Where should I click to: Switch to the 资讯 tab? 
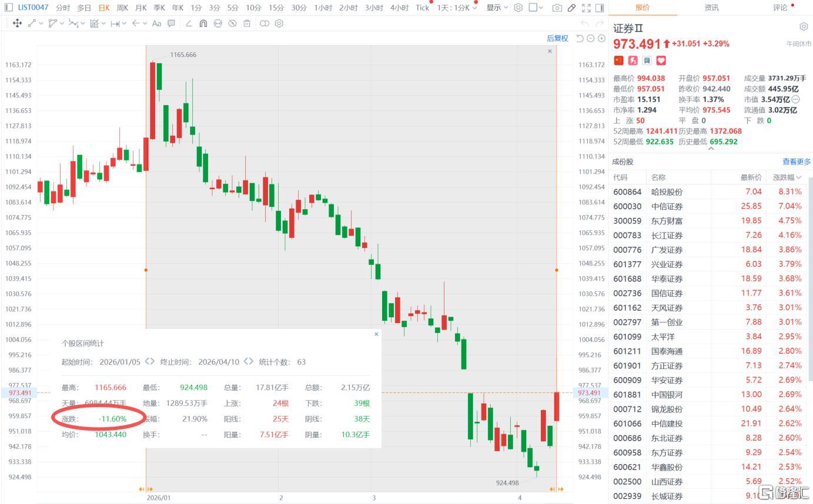point(711,8)
